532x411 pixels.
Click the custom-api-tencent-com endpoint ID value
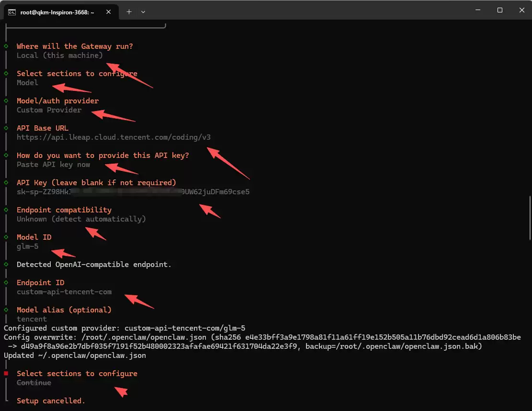point(64,292)
